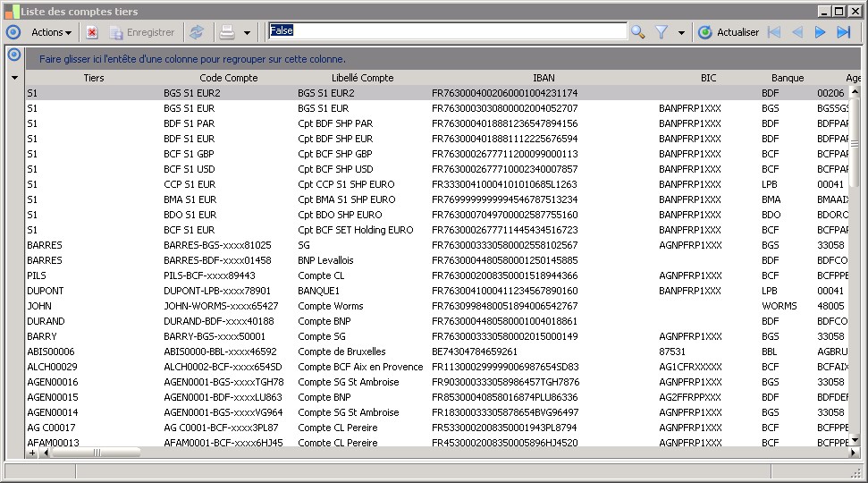Click the printer icon in toolbar

pyautogui.click(x=227, y=32)
